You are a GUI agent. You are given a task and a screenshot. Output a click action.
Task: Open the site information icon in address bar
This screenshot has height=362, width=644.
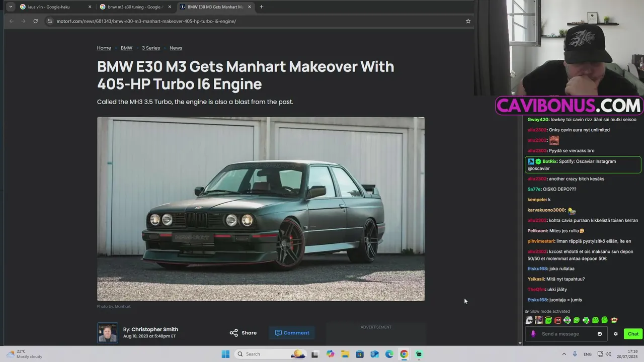[49, 21]
